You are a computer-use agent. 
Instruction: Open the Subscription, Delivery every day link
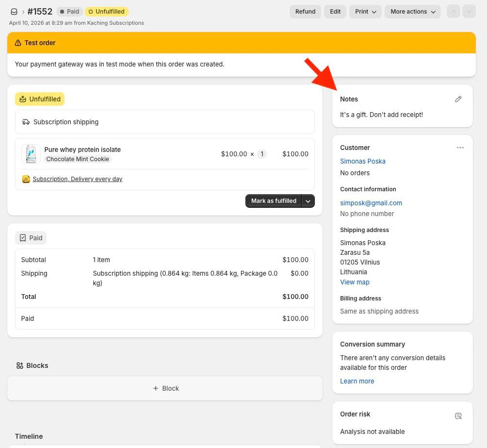pos(78,179)
